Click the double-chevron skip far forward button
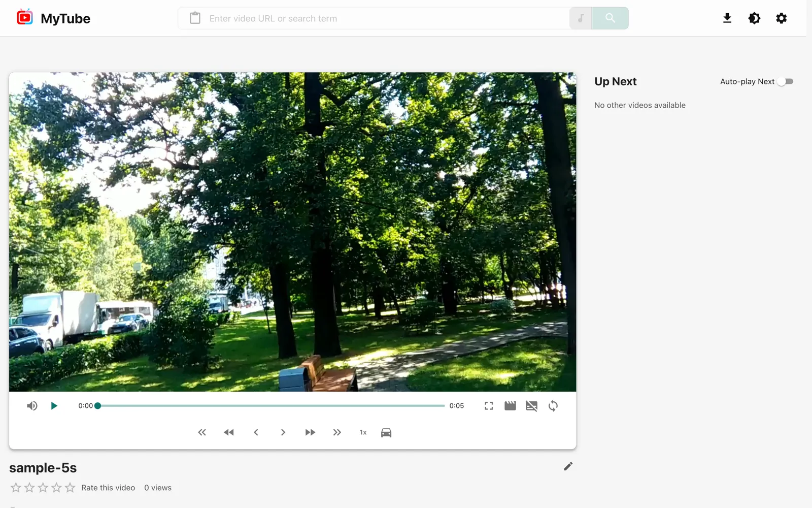Image resolution: width=812 pixels, height=508 pixels. point(337,432)
